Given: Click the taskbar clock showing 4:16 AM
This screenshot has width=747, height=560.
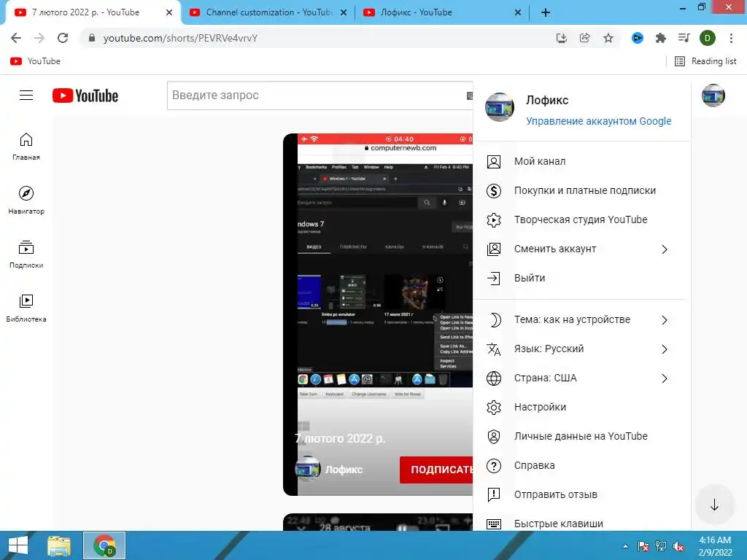Looking at the screenshot, I should pos(715,546).
